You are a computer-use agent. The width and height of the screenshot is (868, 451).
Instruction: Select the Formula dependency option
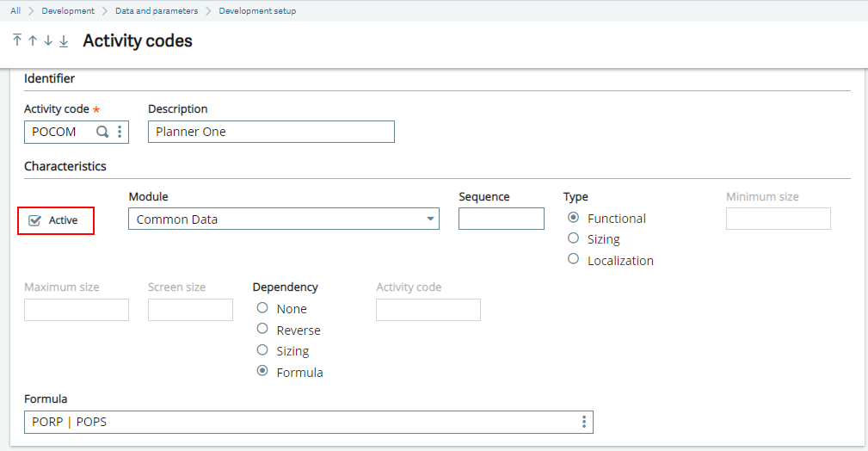click(x=262, y=372)
